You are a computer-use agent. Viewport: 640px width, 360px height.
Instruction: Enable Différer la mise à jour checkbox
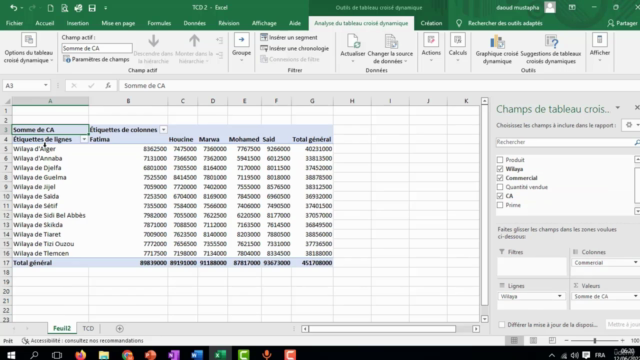point(502,325)
